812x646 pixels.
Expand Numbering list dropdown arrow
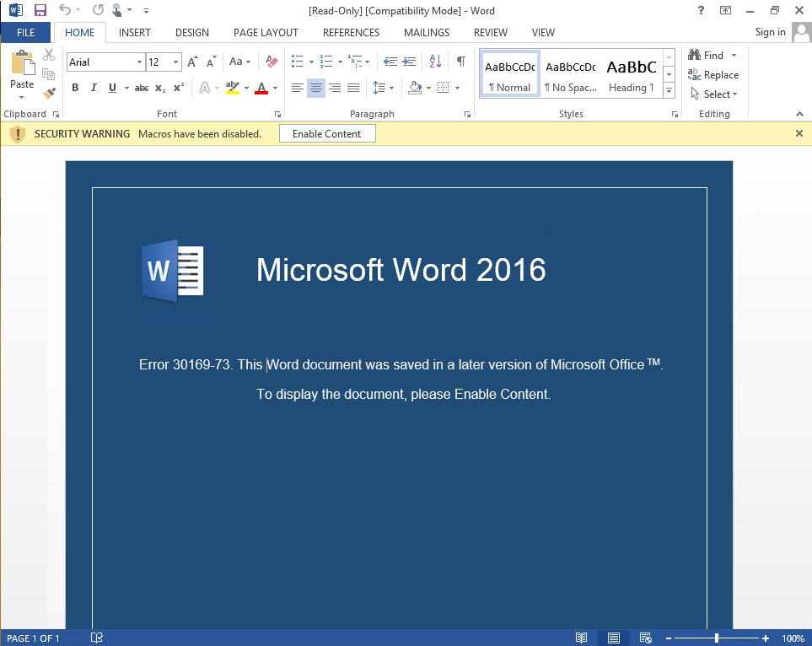pyautogui.click(x=341, y=62)
